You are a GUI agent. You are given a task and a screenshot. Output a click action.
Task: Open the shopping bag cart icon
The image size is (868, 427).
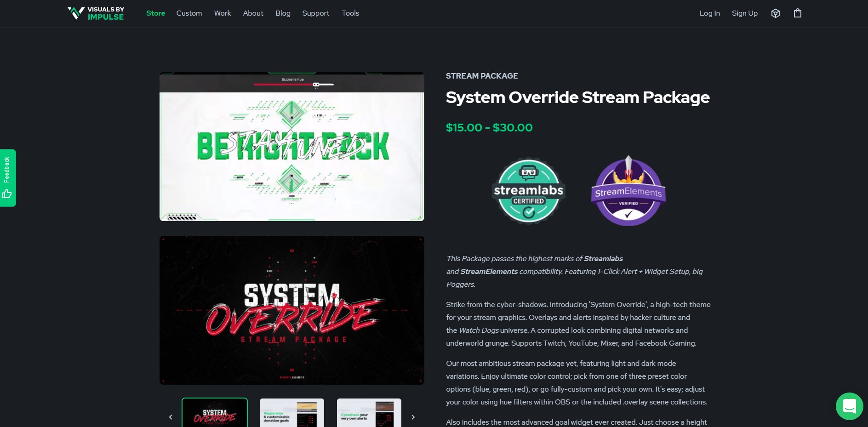798,13
